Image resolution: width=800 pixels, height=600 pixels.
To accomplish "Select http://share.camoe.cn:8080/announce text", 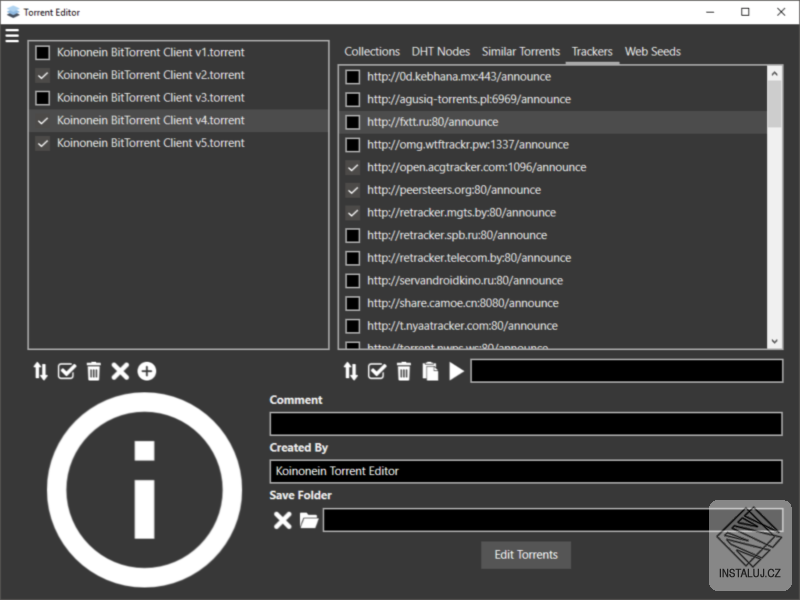I will [x=463, y=303].
